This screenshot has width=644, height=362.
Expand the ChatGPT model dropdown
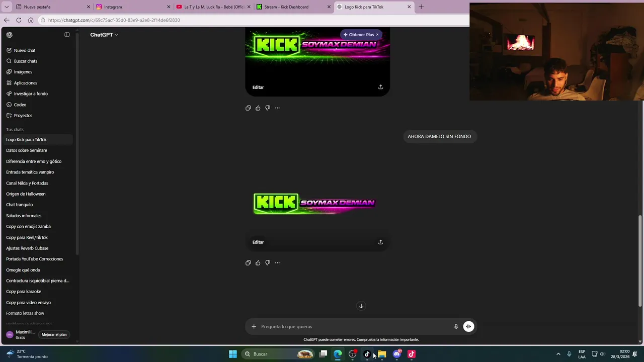104,35
